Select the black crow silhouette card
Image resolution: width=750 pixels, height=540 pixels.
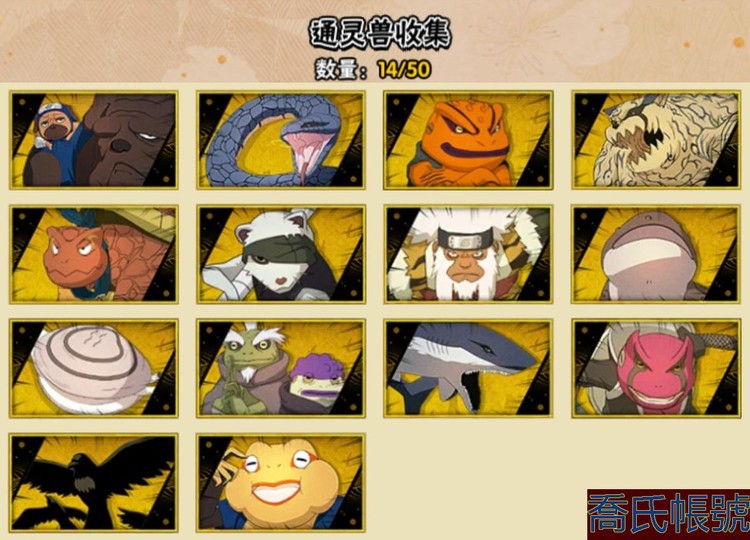94,483
